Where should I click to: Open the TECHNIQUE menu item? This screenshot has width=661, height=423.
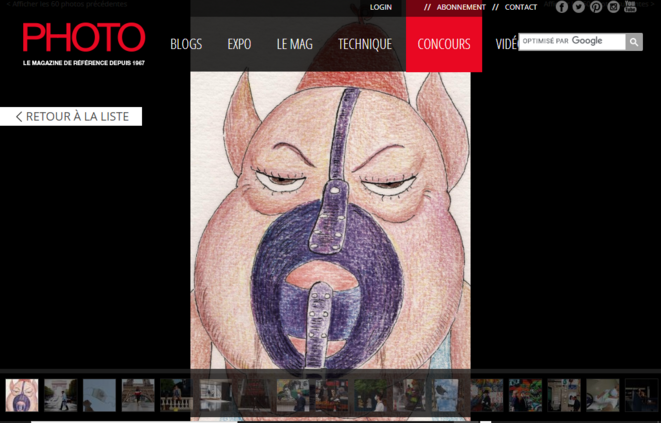pyautogui.click(x=365, y=44)
